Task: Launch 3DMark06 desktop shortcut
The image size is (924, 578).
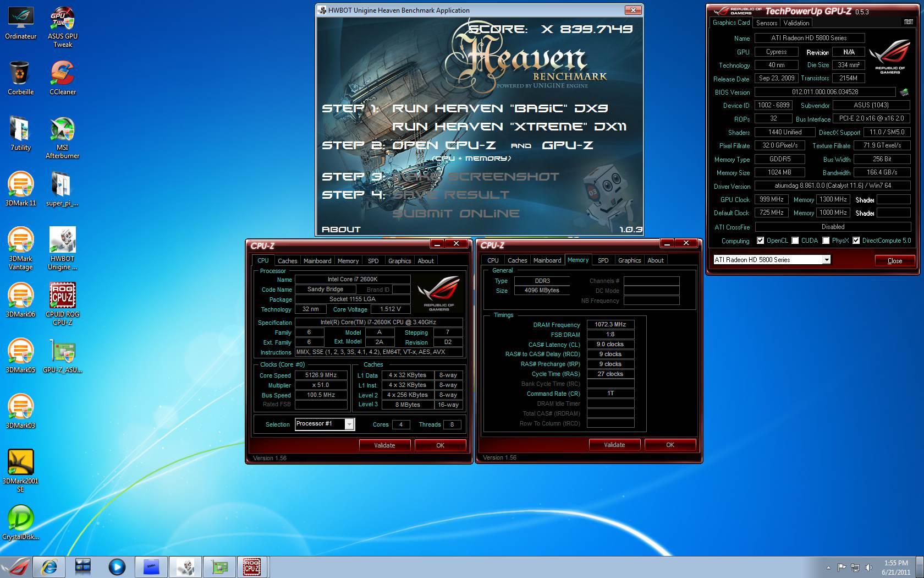Action: point(21,301)
